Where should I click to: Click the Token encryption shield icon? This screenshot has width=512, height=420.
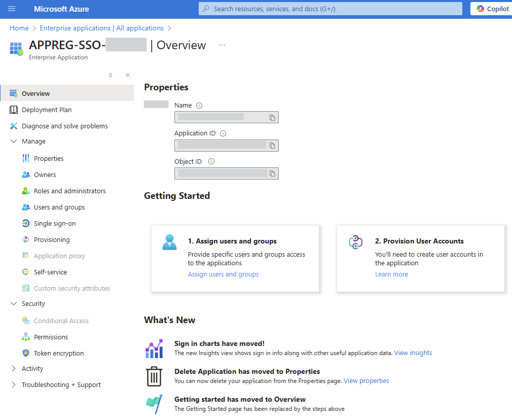coord(26,353)
